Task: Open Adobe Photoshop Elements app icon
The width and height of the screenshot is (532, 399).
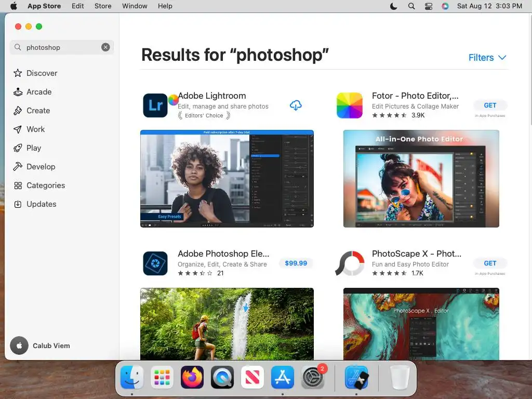Action: [155, 263]
